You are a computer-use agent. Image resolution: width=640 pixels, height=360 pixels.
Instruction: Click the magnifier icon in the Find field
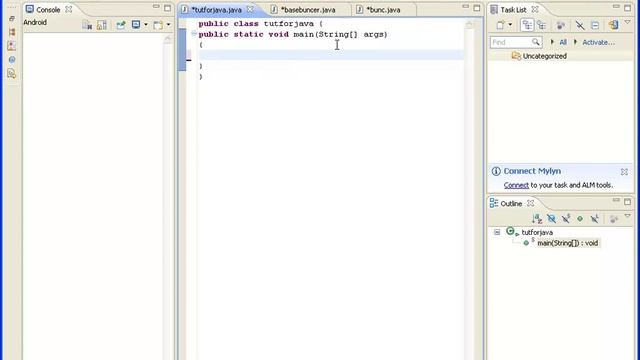pyautogui.click(x=536, y=42)
